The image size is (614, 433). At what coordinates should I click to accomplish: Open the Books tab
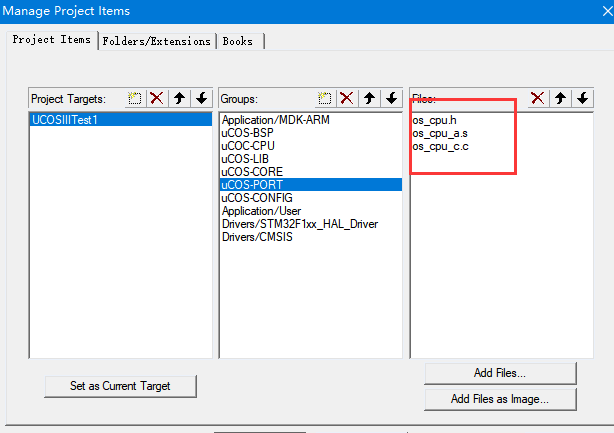click(238, 41)
